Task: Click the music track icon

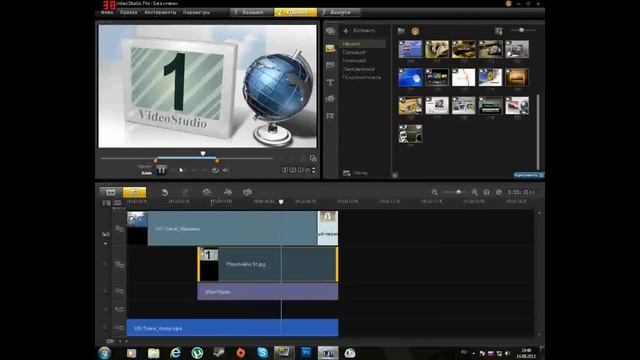Action: click(x=119, y=328)
